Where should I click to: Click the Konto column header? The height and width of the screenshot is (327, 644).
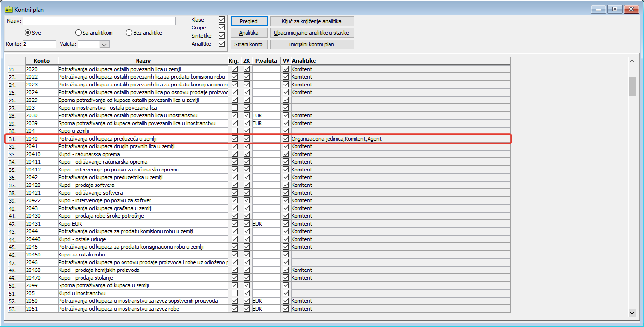point(41,61)
